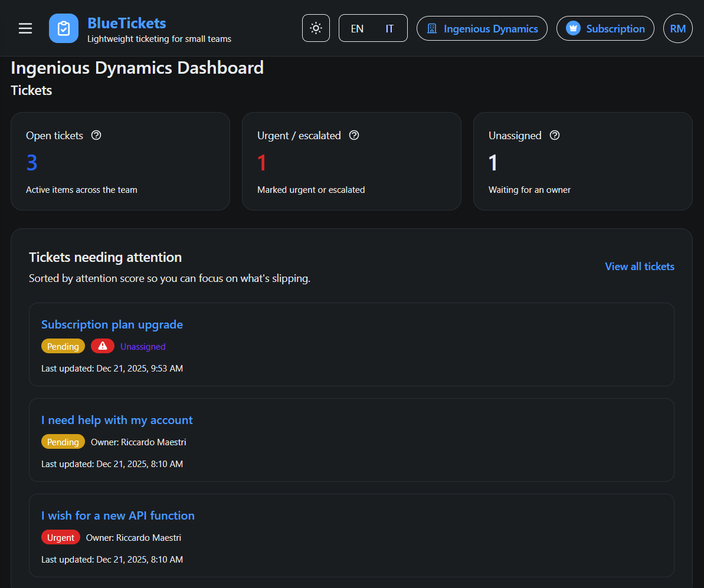This screenshot has width=704, height=588.
Task: Open the help tooltip for Open tickets
Action: (96, 135)
